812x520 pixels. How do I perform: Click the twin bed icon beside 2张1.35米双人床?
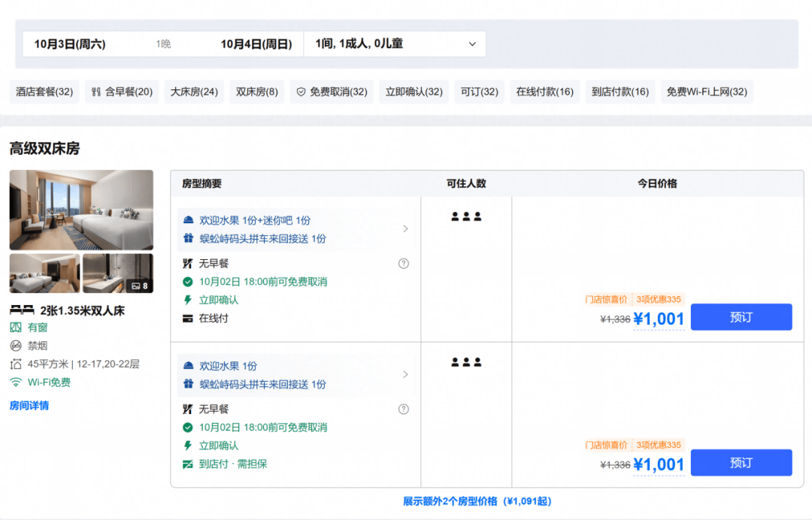22,310
